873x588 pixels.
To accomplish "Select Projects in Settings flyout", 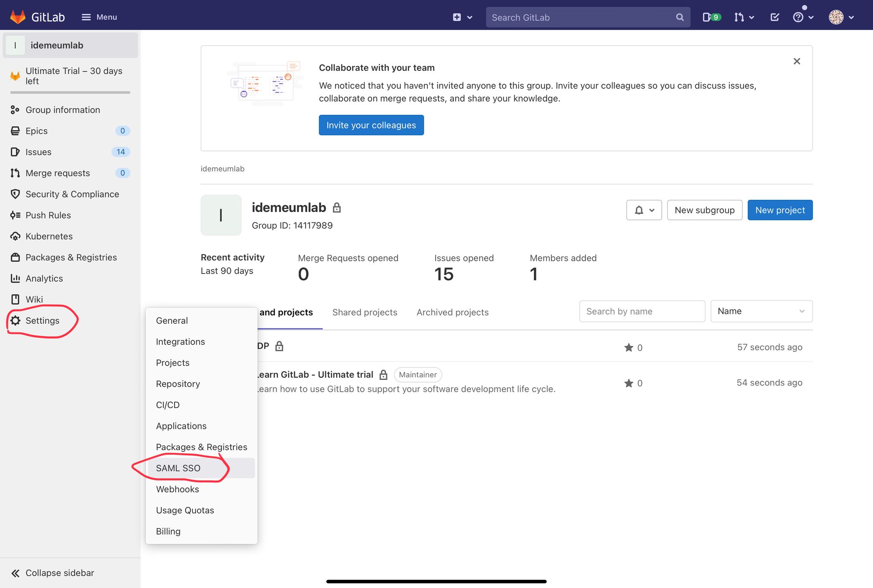I will pyautogui.click(x=201, y=362).
